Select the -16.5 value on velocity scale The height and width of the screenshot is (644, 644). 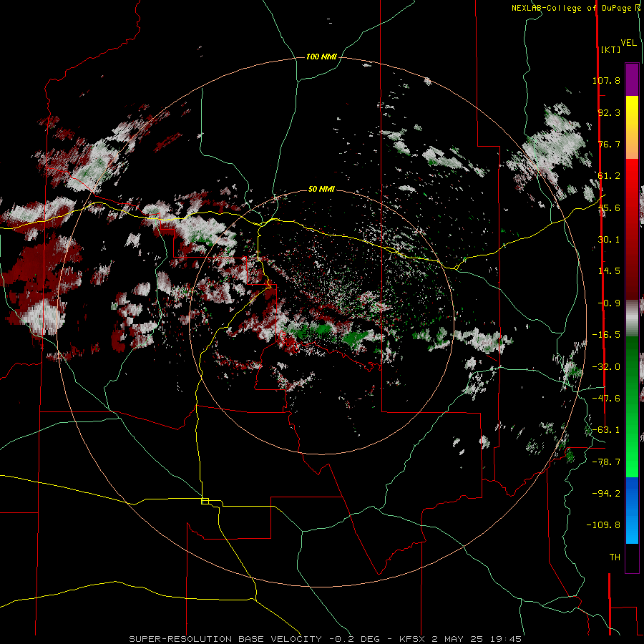click(x=606, y=335)
